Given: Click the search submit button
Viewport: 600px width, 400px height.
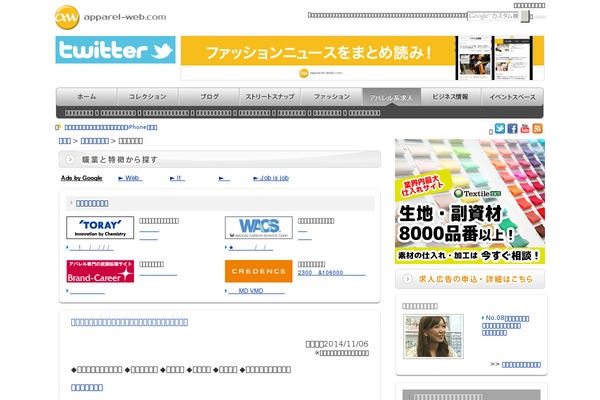Looking at the screenshot, I should pyautogui.click(x=525, y=16).
